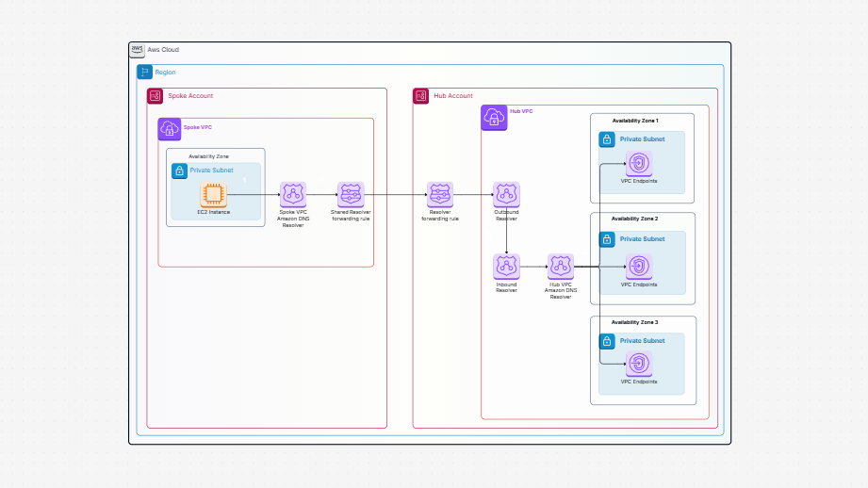The height and width of the screenshot is (488, 868).
Task: Click the Spoke VPC cloud icon
Action: pos(170,129)
